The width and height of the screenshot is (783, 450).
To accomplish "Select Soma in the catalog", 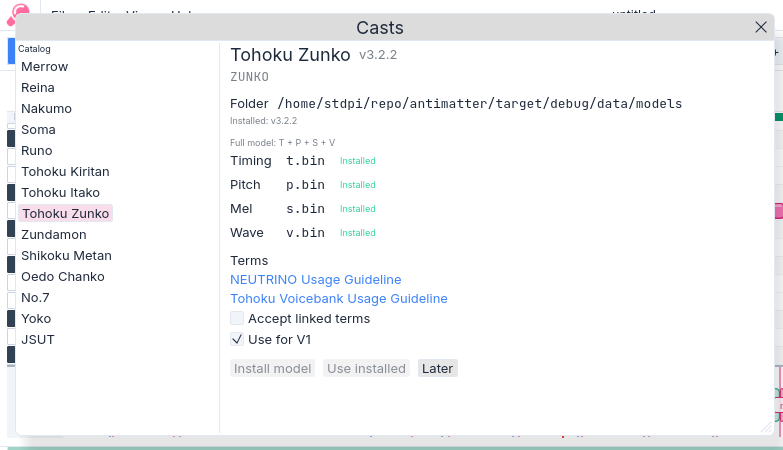I will click(38, 130).
